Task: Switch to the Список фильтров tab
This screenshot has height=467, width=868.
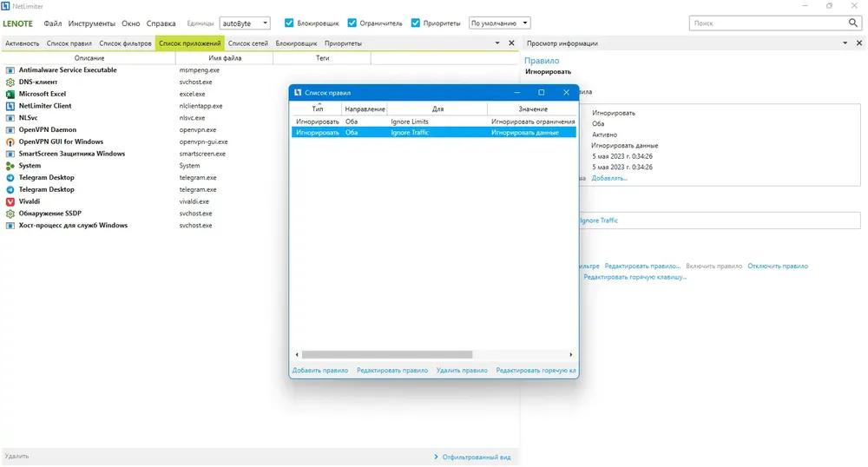Action: click(x=125, y=43)
